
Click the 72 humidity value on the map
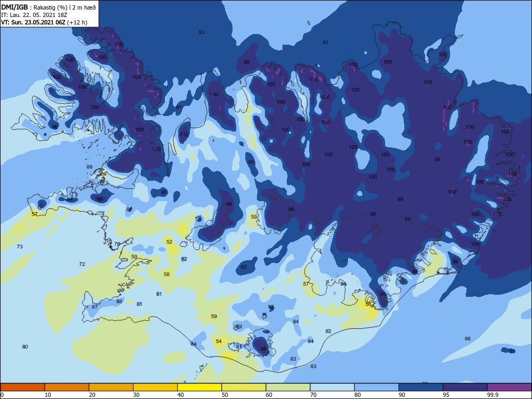pyautogui.click(x=82, y=264)
